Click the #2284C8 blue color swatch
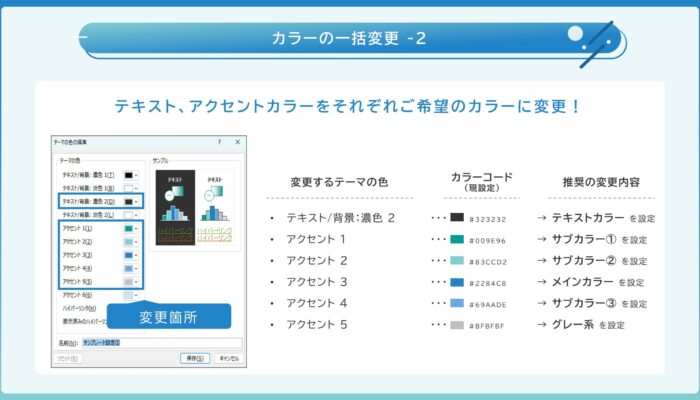Viewport: 700px width, 400px height. pos(457,282)
